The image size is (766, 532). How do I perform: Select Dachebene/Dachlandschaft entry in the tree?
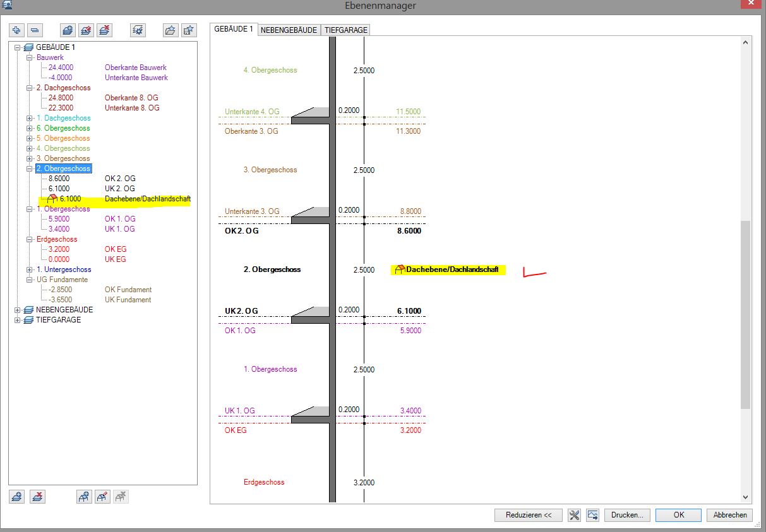[147, 199]
